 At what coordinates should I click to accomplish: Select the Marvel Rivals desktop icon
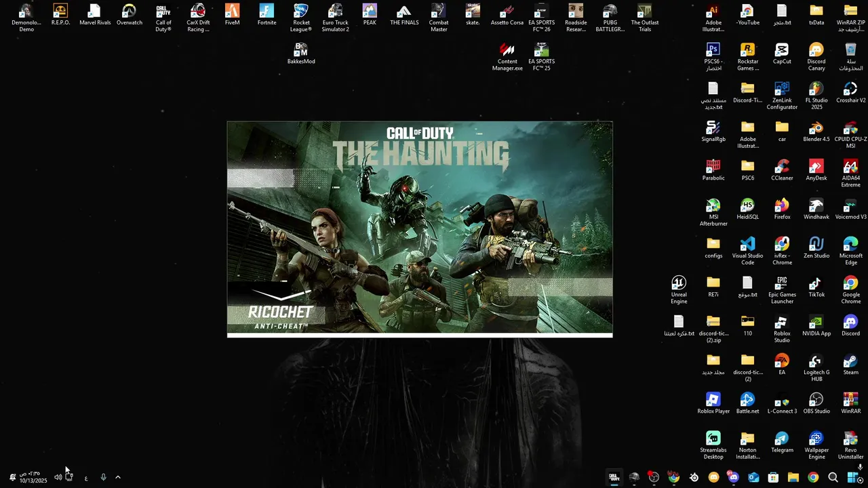95,15
